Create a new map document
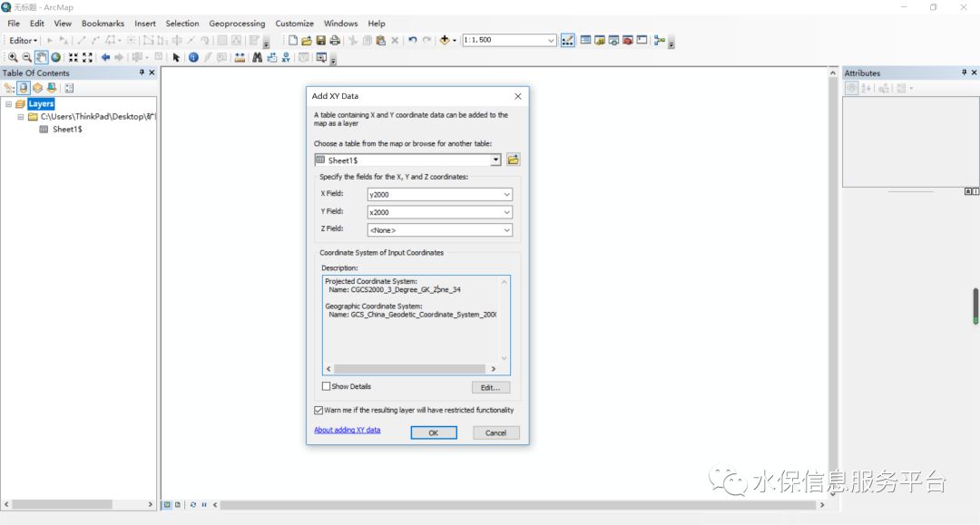The height and width of the screenshot is (525, 980). (x=292, y=40)
